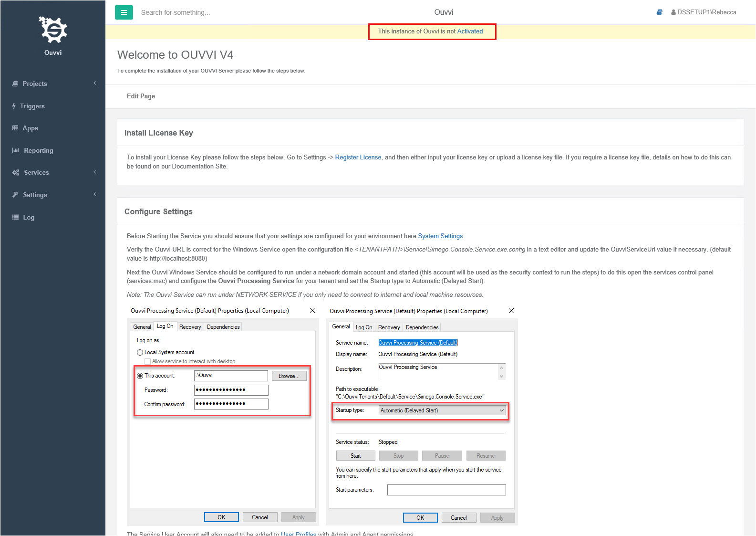Screen dimensions: 756x536
Task: Click the Log list icon
Action: [x=15, y=217]
